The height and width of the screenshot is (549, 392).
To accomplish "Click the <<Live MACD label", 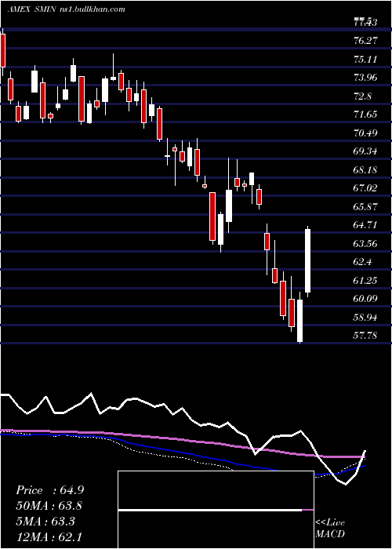I will tap(330, 528).
